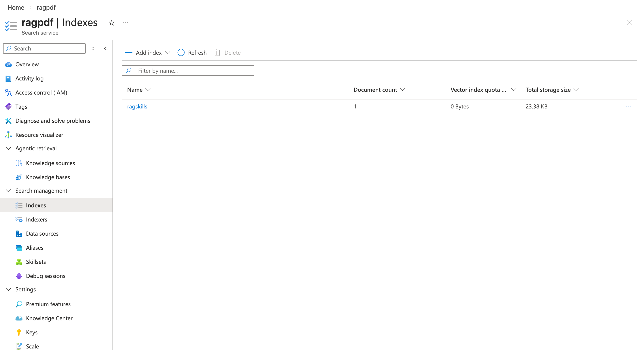
Task: Click the ragskills row ellipsis menu
Action: point(628,107)
